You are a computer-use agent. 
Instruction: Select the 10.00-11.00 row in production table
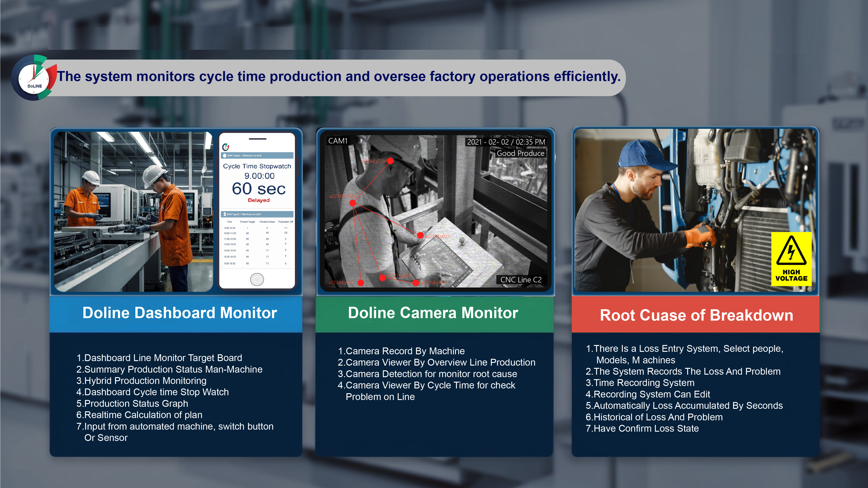pos(230,233)
